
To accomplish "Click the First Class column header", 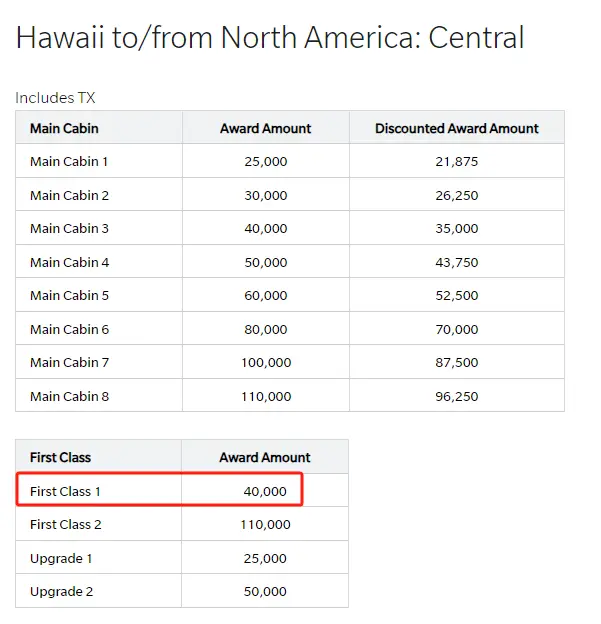I will click(x=60, y=457).
